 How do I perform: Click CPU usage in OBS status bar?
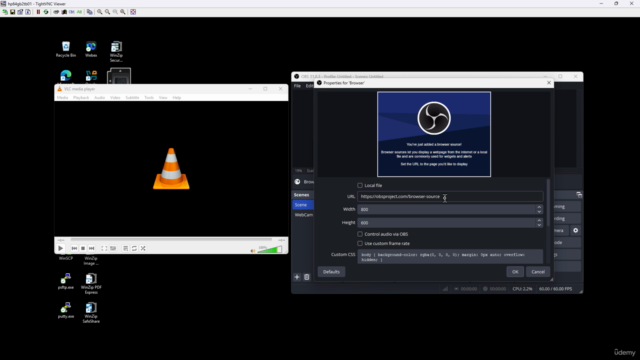click(x=522, y=289)
